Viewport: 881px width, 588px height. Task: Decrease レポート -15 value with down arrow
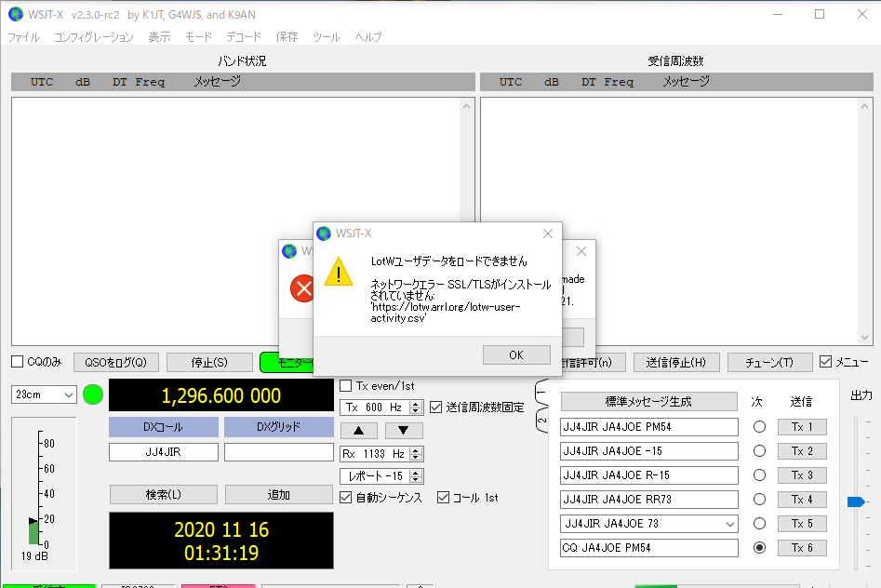point(416,479)
